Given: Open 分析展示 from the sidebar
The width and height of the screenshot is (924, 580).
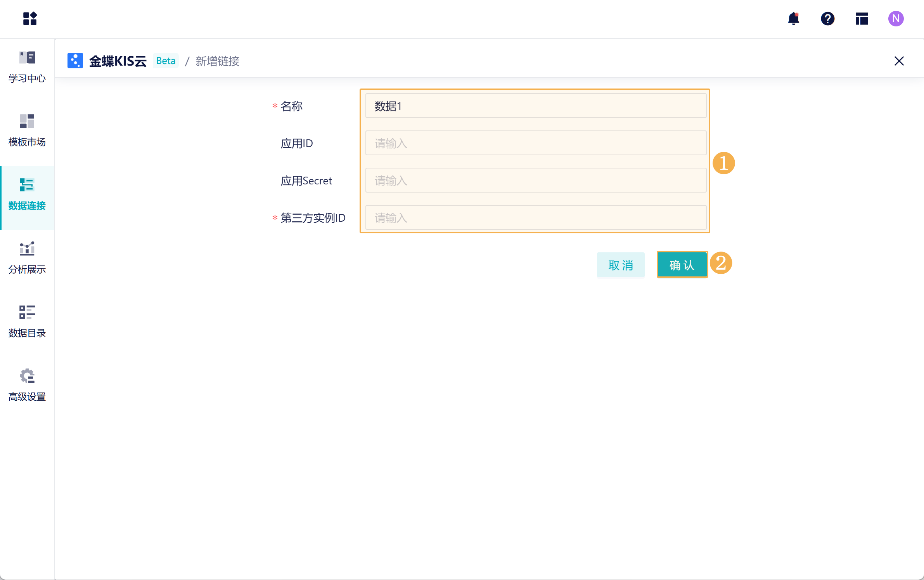Looking at the screenshot, I should click(27, 257).
